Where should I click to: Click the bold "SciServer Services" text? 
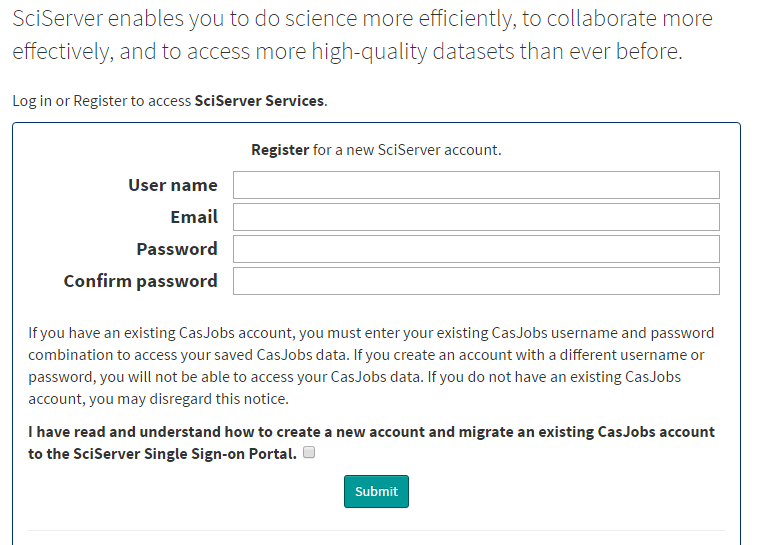[x=259, y=101]
